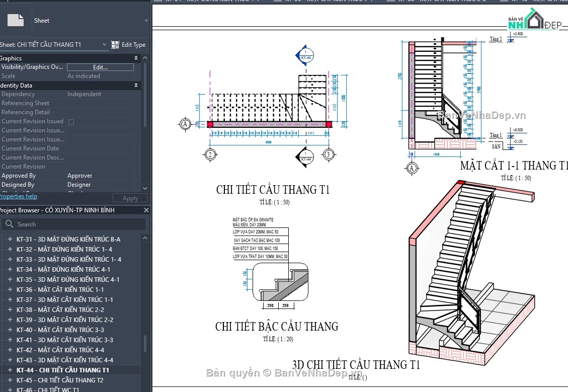Expand sheet KT-33 - 3D MẶT ĐỨNG KIẾN TRÚC 1-4
The image size is (568, 392).
[x=10, y=259]
